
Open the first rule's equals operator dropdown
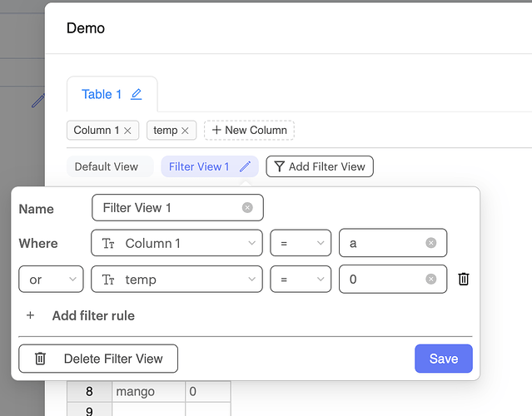[x=301, y=243]
